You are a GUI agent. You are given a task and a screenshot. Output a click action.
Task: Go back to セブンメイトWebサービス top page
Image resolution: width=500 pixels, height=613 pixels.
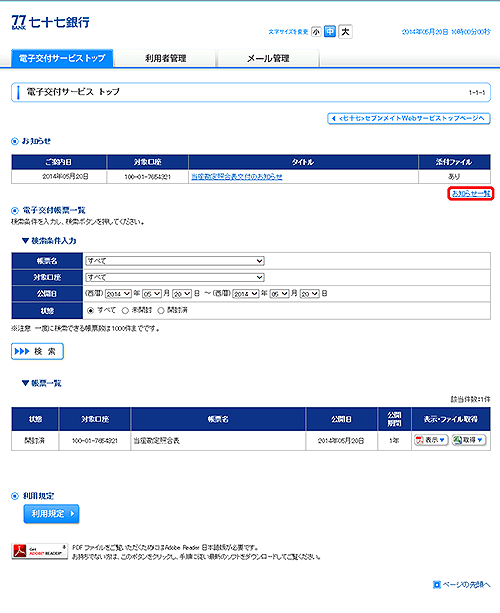(x=409, y=118)
